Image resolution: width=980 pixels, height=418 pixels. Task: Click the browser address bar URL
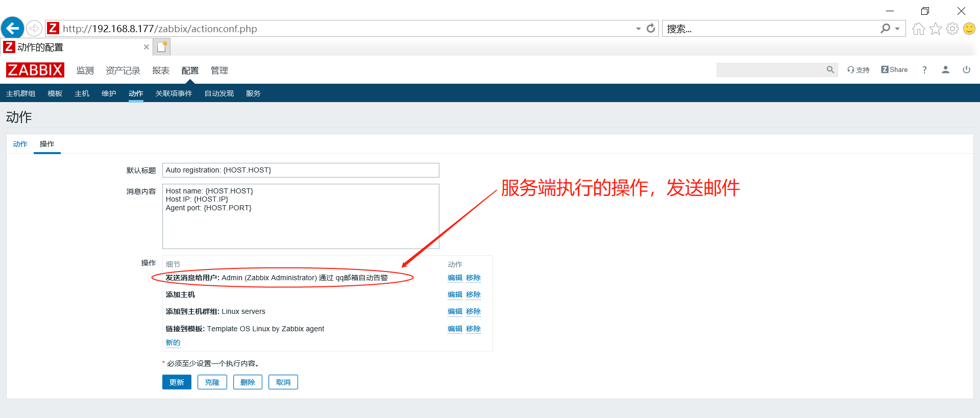point(160,29)
